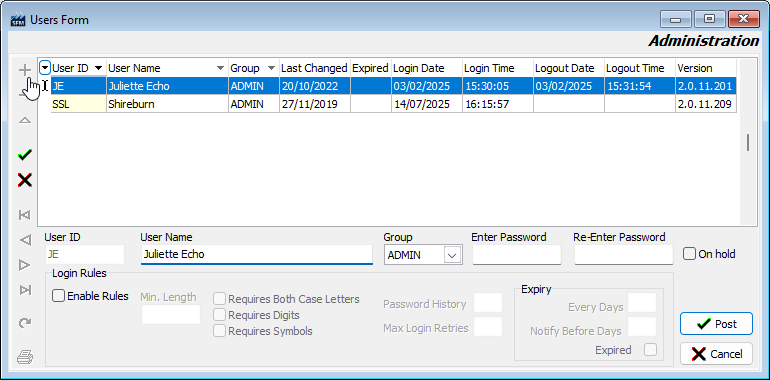
Task: Click the Max Login Retries input box
Action: pyautogui.click(x=488, y=326)
